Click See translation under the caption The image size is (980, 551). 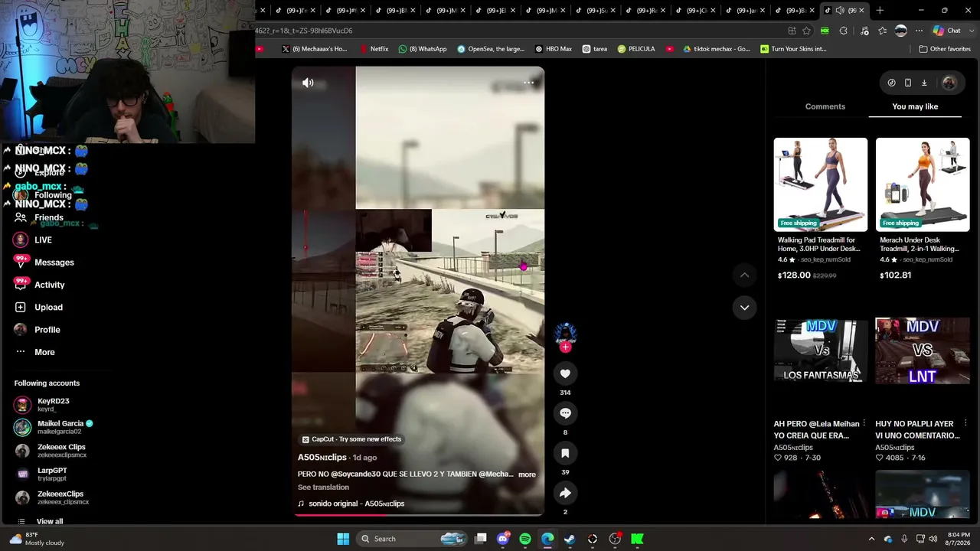[323, 487]
